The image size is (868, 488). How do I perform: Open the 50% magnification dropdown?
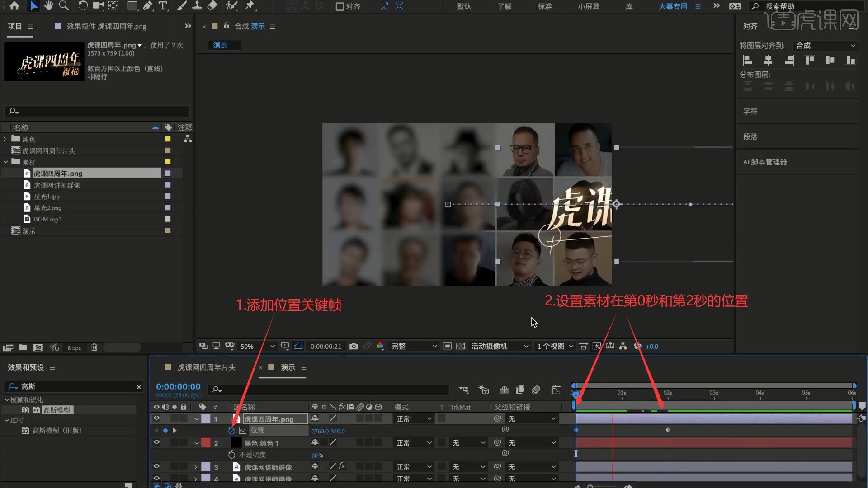click(x=257, y=346)
